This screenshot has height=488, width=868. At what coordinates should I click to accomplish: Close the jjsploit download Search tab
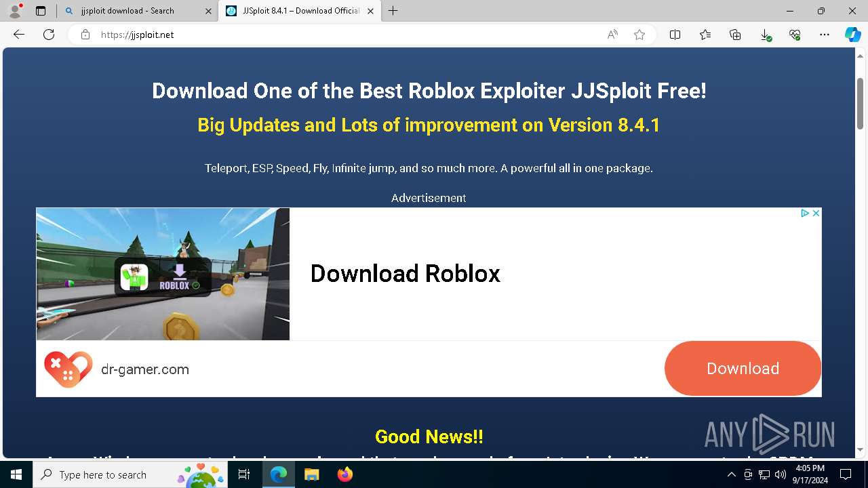[208, 11]
